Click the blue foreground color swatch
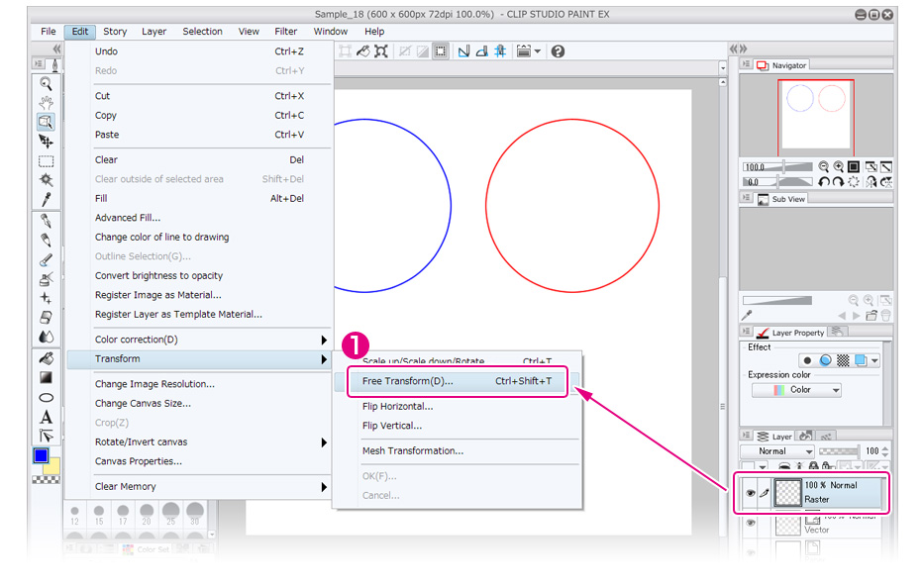The image size is (923, 588). tap(40, 455)
